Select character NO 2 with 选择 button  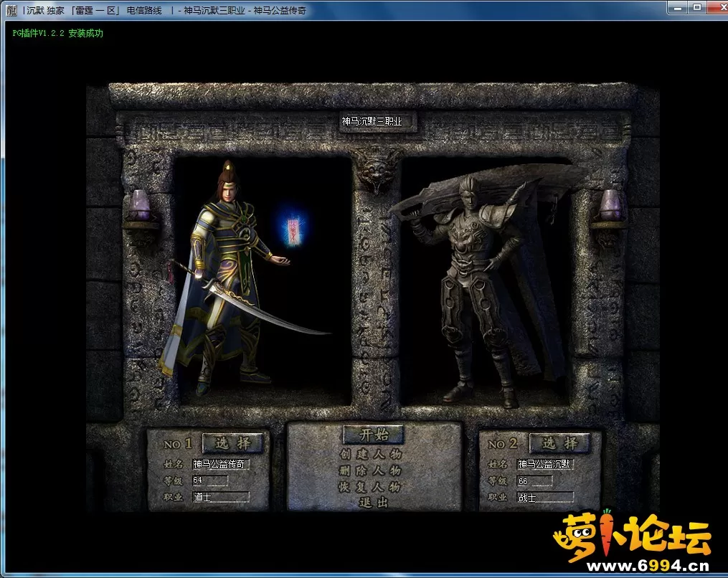click(x=560, y=443)
